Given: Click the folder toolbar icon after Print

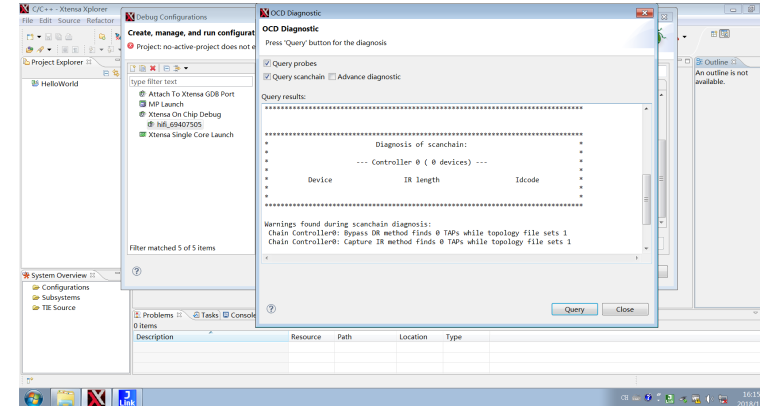Looking at the screenshot, I should point(102,37).
